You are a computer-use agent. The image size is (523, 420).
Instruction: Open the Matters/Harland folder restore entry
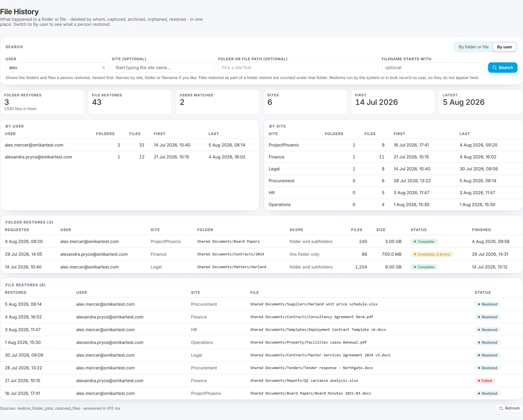(x=261, y=267)
